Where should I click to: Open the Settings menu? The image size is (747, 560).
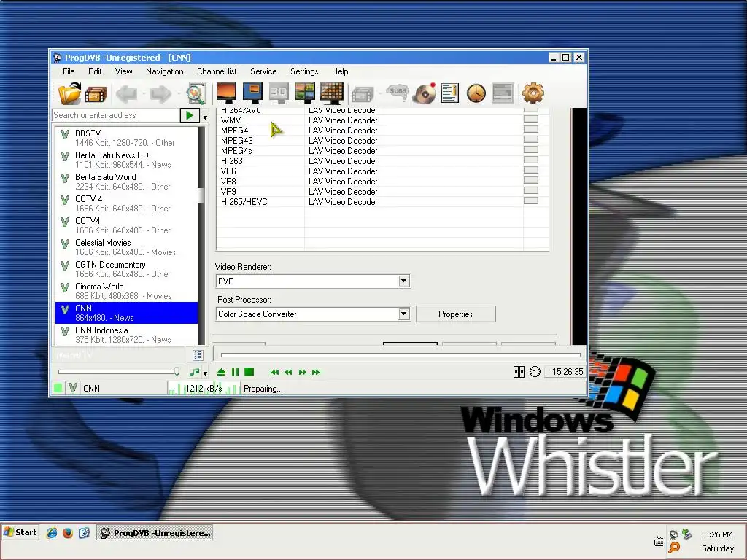[x=304, y=71]
